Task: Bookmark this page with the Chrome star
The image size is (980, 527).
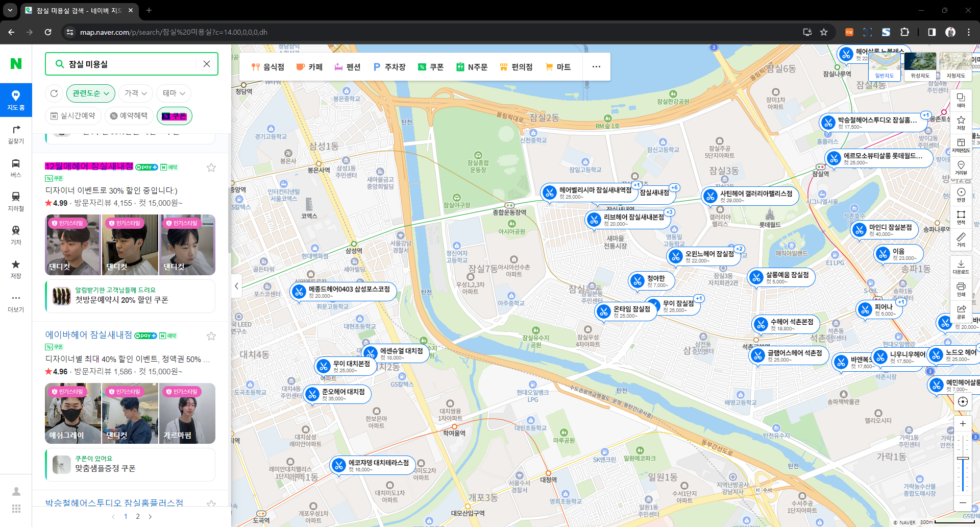Action: [824, 32]
